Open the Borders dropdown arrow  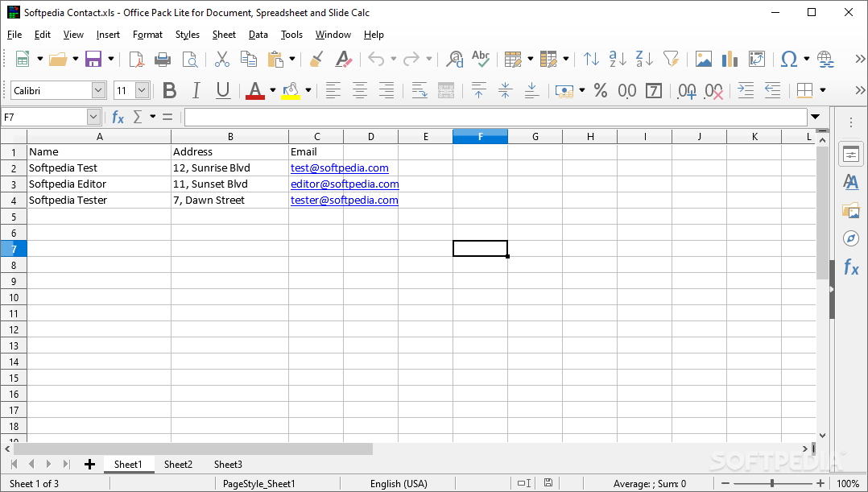[823, 90]
